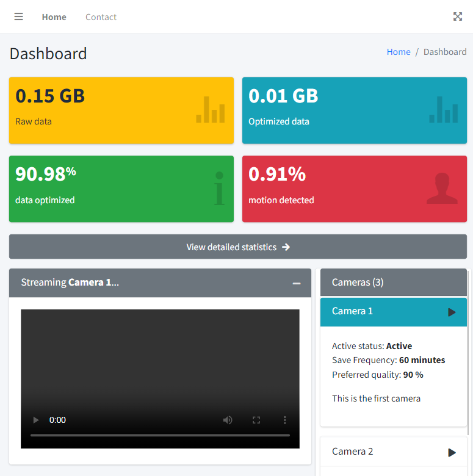
Task: Mute the video with the speaker icon
Action: 228,420
